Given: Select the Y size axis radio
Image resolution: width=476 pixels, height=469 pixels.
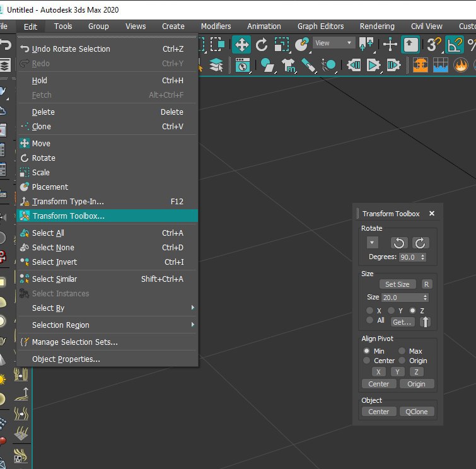Looking at the screenshot, I should (391, 311).
